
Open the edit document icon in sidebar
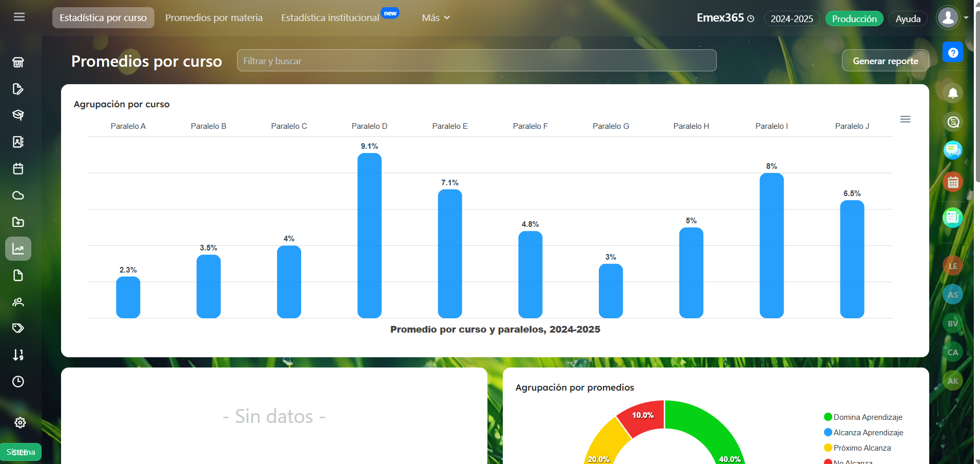point(18,89)
